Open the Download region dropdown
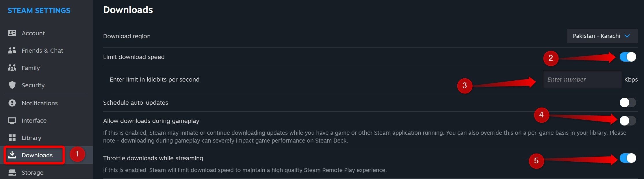This screenshot has height=179, width=644. tap(602, 36)
